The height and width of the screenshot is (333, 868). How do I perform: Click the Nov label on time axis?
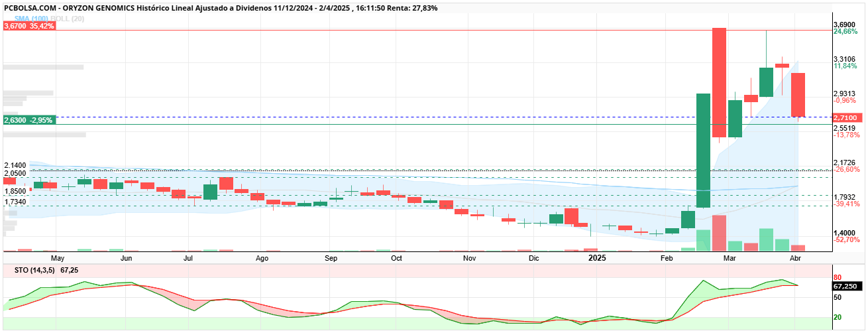469,257
